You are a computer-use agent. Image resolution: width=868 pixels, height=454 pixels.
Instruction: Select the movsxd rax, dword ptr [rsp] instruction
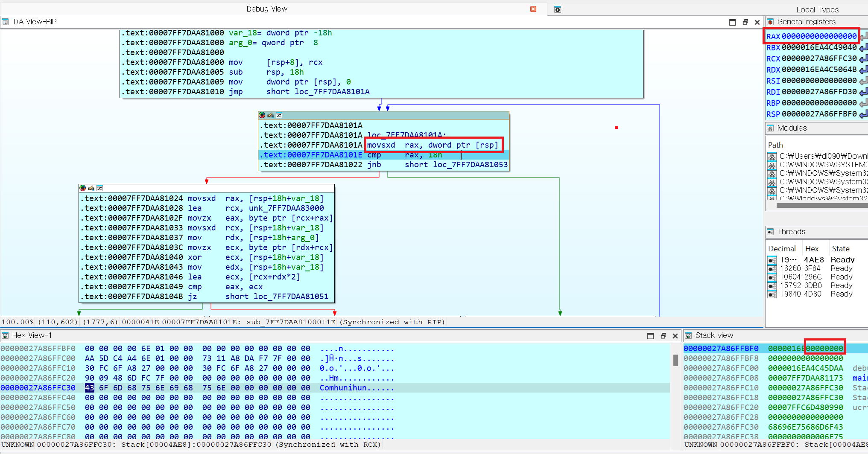point(433,145)
